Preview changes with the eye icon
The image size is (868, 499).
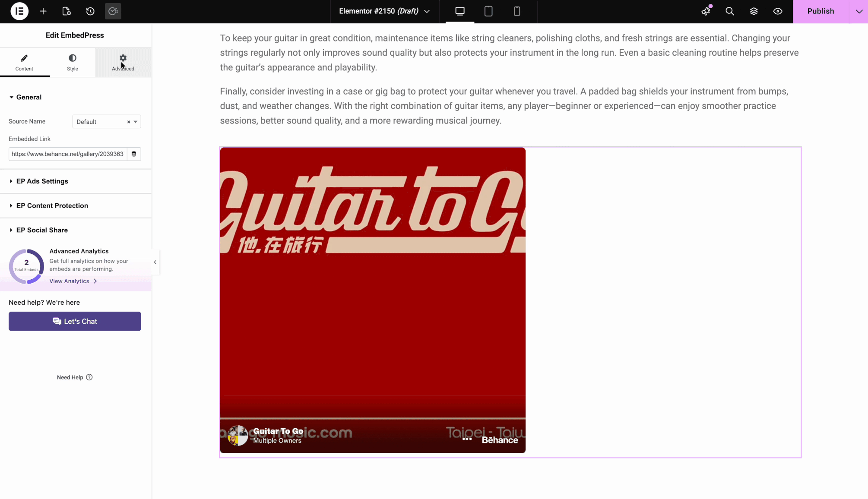pyautogui.click(x=778, y=11)
